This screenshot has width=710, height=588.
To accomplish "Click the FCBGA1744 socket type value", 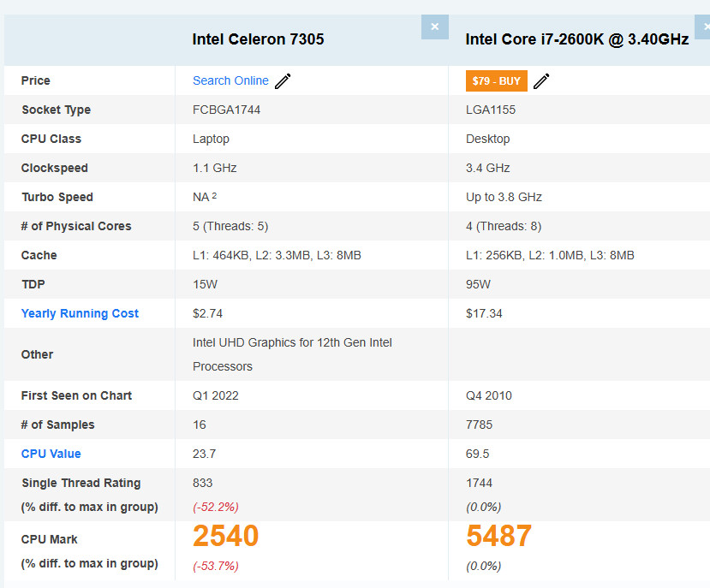I will pos(227,110).
